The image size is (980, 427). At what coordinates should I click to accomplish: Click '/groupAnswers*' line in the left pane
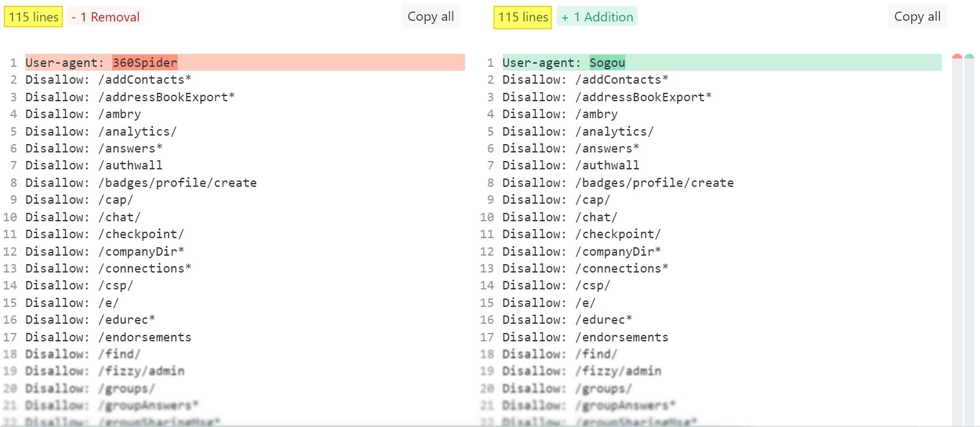pyautogui.click(x=112, y=406)
